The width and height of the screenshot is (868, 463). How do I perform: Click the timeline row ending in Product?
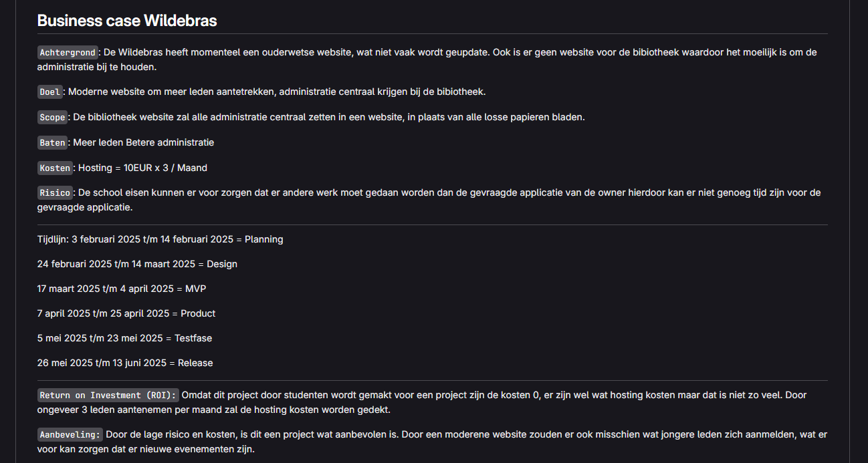point(126,313)
